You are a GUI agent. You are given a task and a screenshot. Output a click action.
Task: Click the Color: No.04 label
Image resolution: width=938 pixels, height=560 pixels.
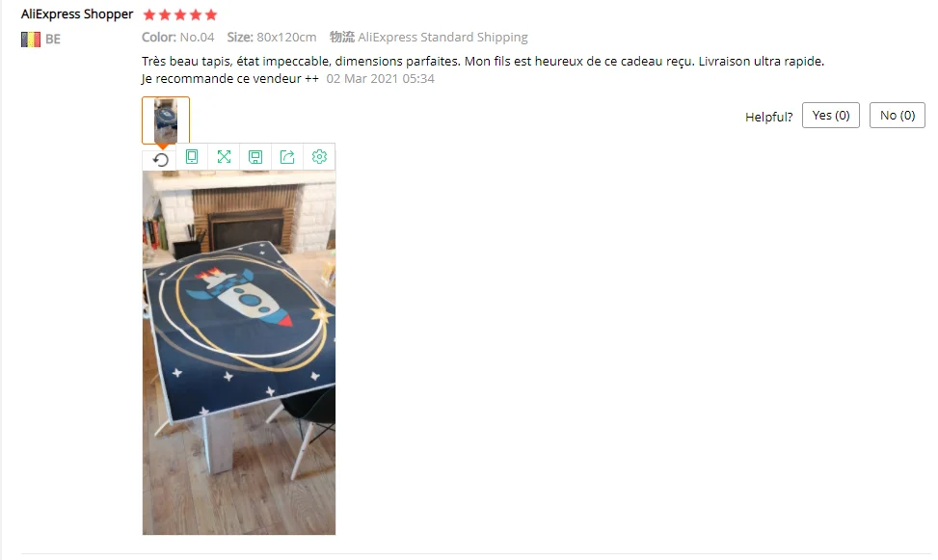click(x=177, y=37)
